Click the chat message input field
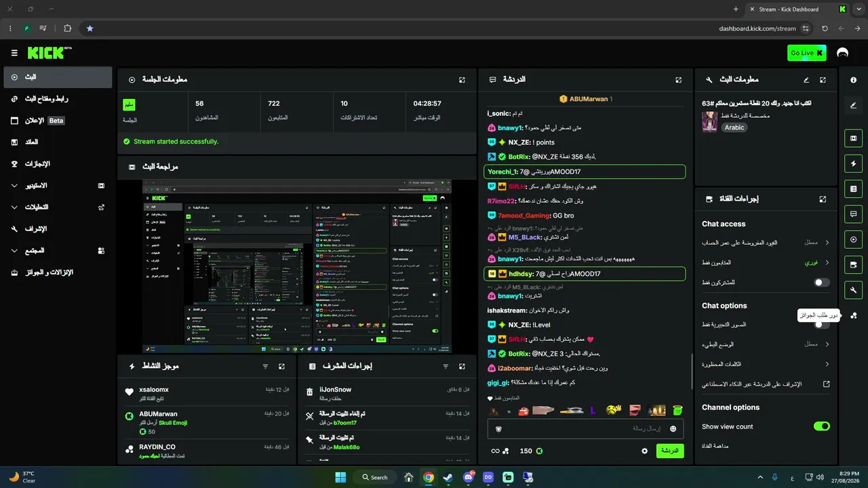Image resolution: width=868 pixels, height=488 pixels. coord(586,429)
